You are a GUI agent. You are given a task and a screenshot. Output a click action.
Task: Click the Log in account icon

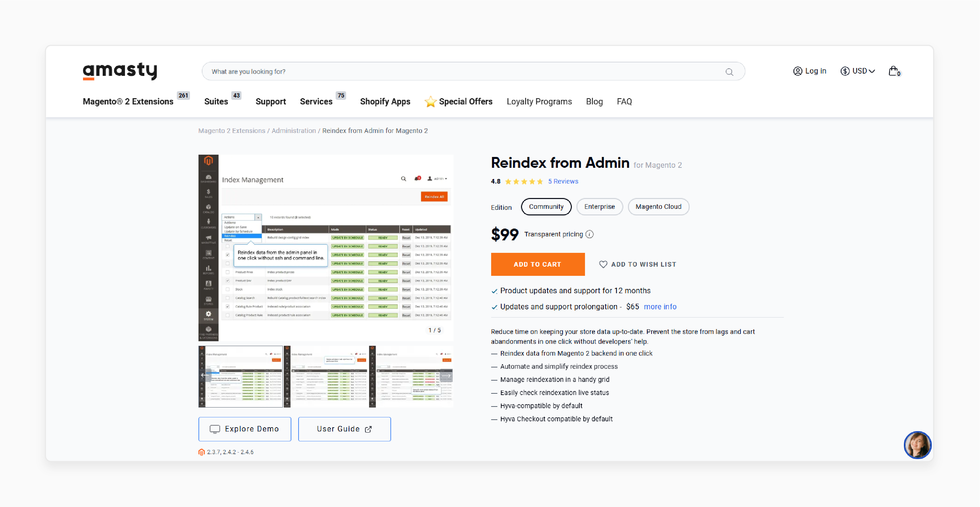pyautogui.click(x=797, y=71)
